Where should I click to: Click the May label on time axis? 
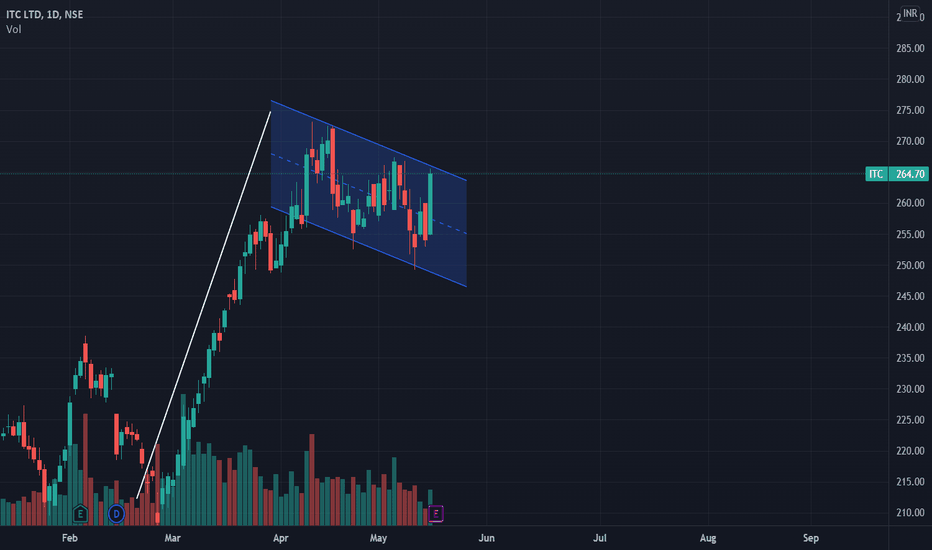click(378, 538)
